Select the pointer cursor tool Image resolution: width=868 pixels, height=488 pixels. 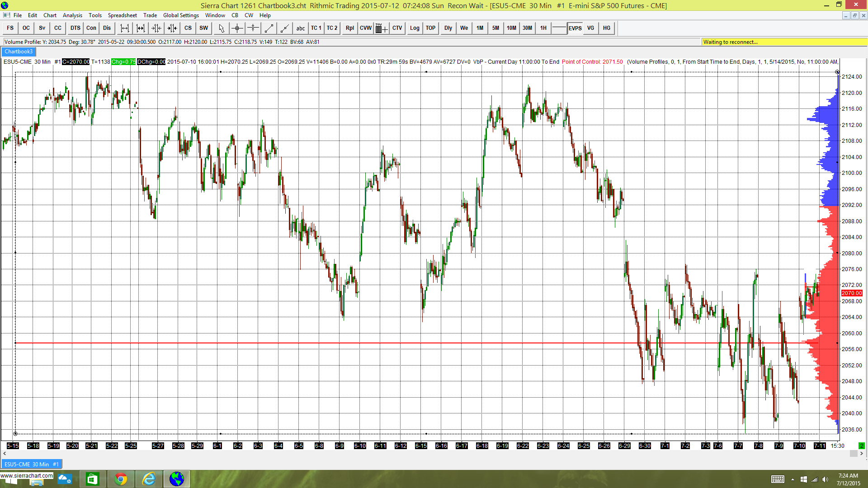pos(221,28)
